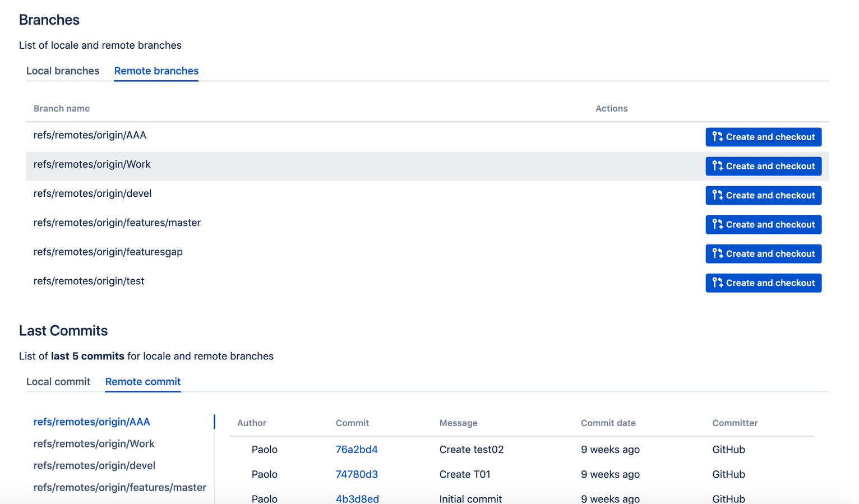This screenshot has height=504, width=859.
Task: Click branch icon on AAA Create and checkout
Action: click(717, 137)
